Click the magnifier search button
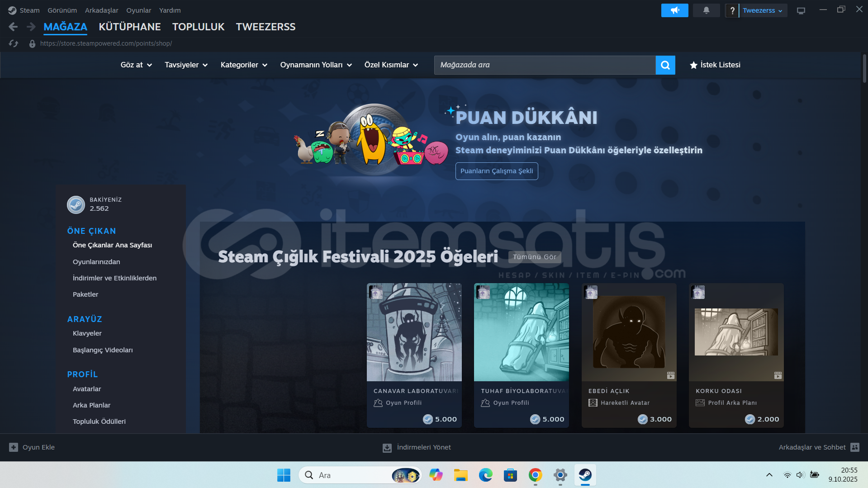 coord(665,65)
